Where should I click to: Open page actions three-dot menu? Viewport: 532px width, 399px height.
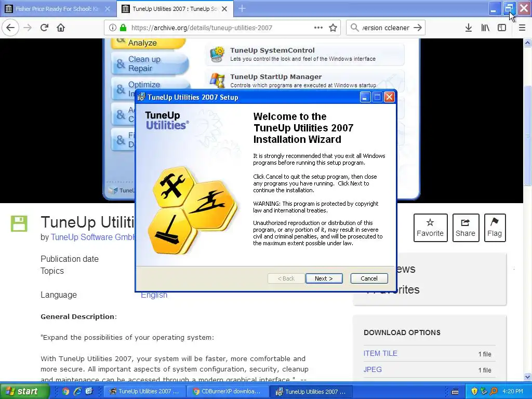coord(318,28)
